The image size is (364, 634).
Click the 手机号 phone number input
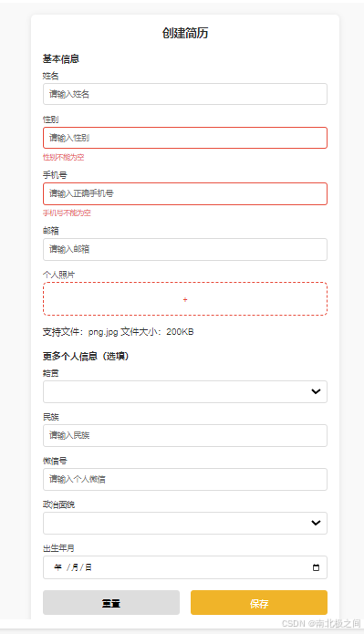[185, 193]
